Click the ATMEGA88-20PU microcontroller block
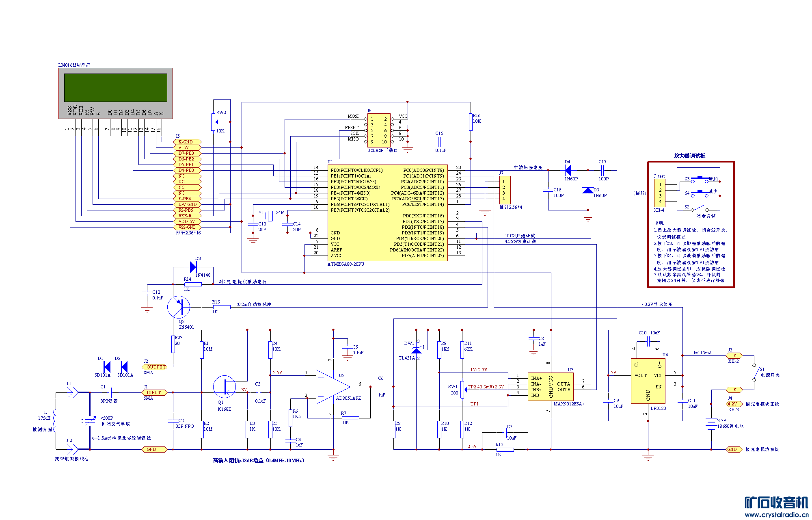This screenshot has height=520, width=812. [387, 212]
